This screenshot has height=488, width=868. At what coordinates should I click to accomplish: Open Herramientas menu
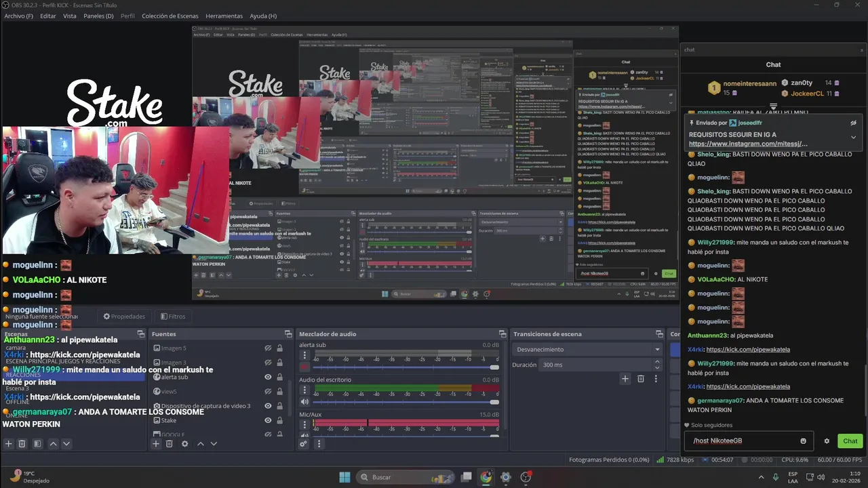(x=224, y=16)
